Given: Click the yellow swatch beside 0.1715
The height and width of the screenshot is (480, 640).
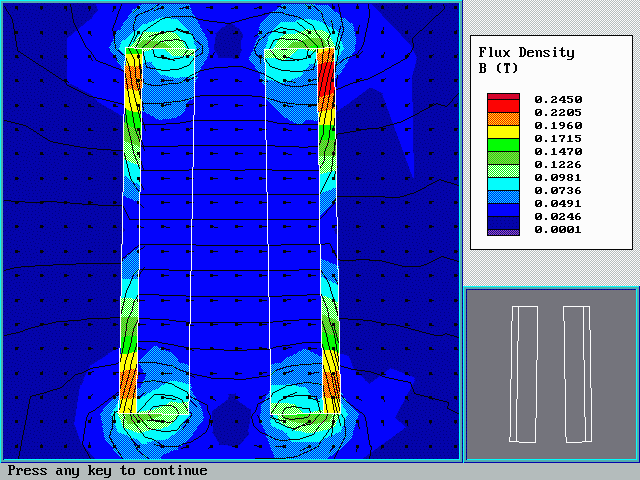Looking at the screenshot, I should tap(503, 132).
